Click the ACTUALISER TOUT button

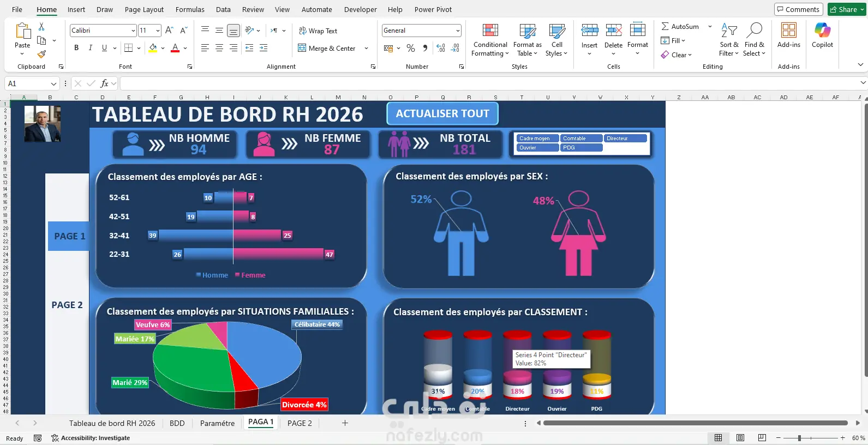click(x=442, y=113)
